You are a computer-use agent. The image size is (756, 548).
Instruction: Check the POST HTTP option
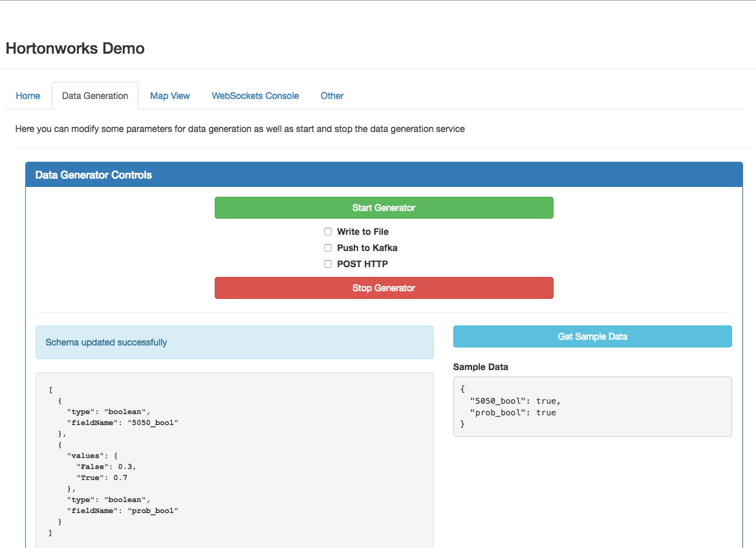click(x=328, y=264)
